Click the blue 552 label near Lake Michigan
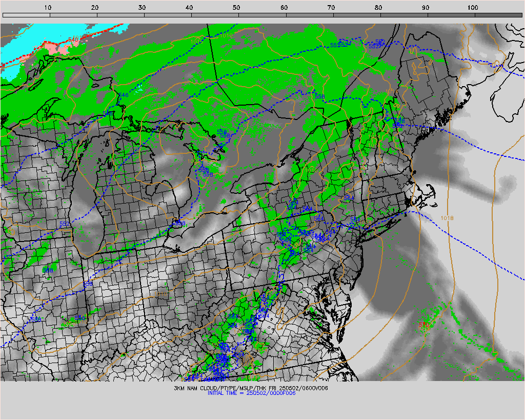The width and height of the screenshot is (525, 420). [65, 224]
